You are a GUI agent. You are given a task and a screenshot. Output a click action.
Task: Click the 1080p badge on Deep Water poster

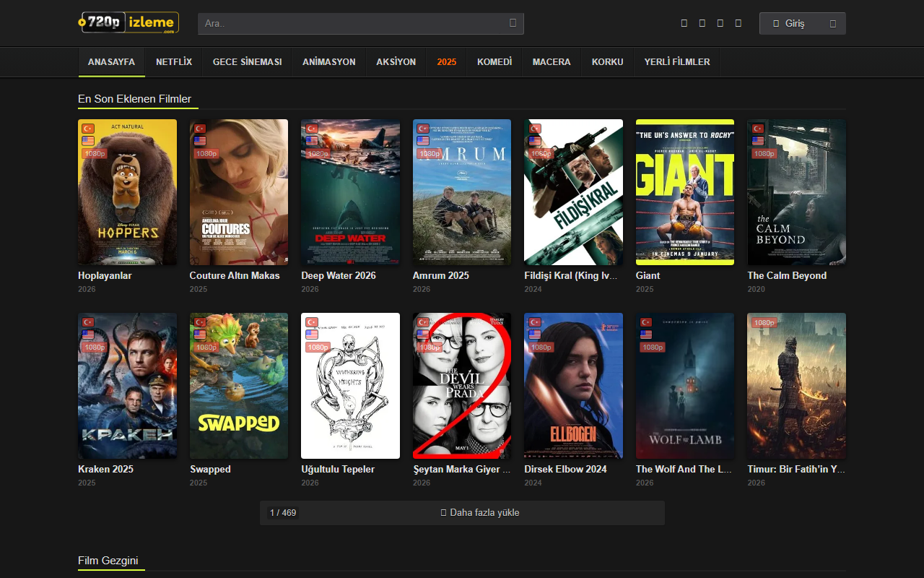click(318, 154)
